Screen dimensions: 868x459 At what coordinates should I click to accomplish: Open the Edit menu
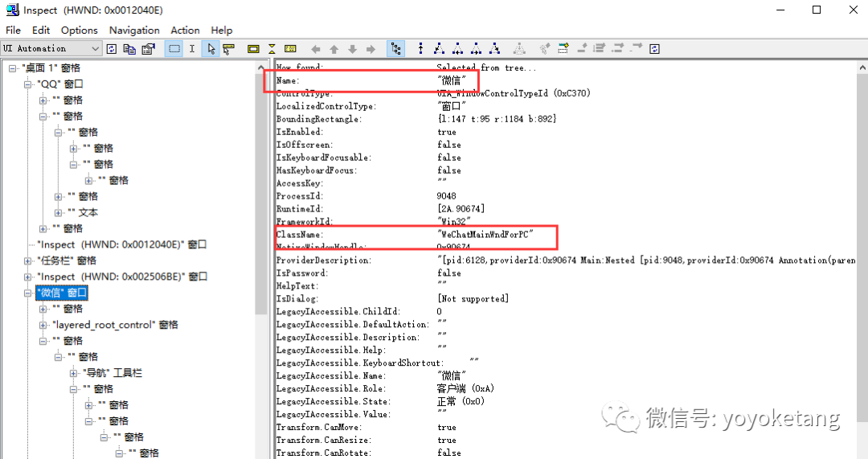41,31
